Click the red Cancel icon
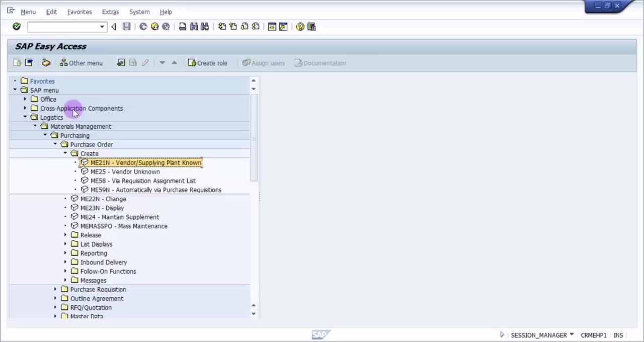The width and height of the screenshot is (644, 342). [166, 27]
